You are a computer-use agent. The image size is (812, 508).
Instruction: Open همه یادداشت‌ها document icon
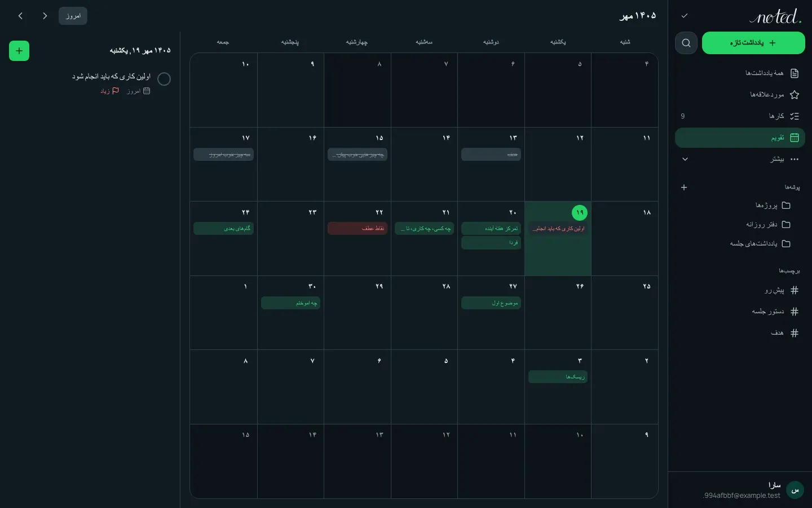click(x=795, y=73)
